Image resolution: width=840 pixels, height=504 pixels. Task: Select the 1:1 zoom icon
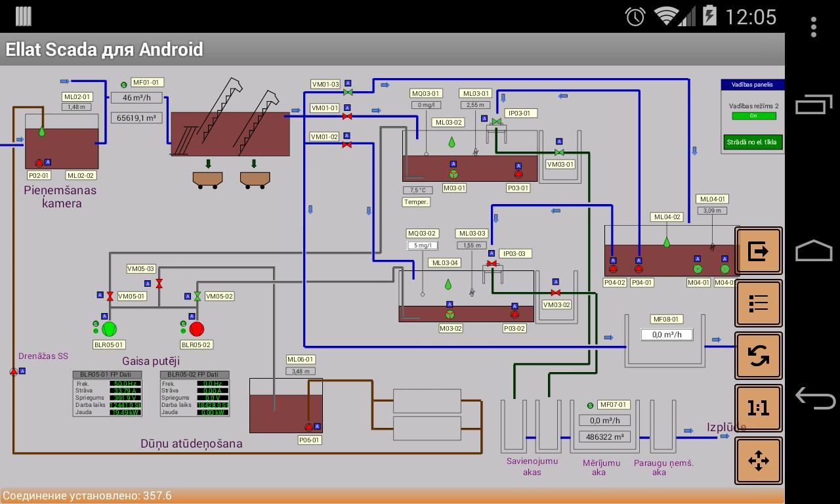click(x=758, y=408)
